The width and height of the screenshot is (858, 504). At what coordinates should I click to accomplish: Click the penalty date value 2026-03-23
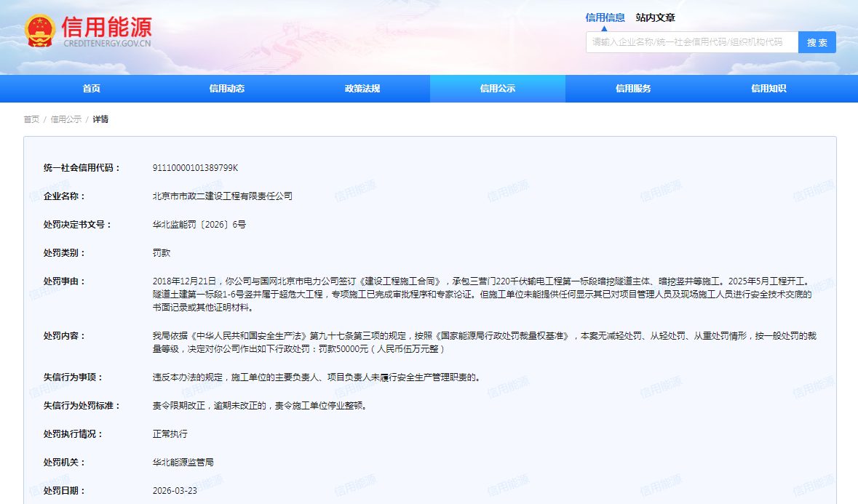pos(175,491)
